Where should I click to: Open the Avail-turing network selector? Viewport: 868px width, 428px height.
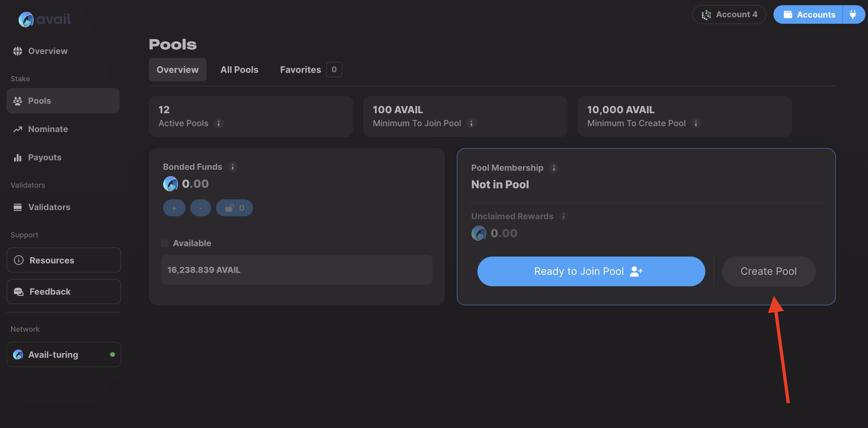[x=64, y=354]
